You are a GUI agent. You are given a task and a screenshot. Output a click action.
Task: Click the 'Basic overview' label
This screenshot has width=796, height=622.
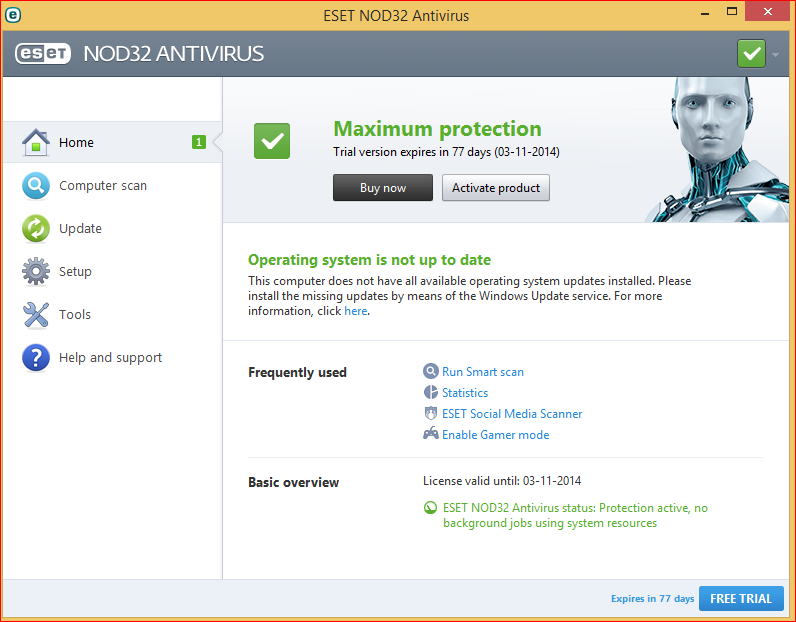(293, 482)
